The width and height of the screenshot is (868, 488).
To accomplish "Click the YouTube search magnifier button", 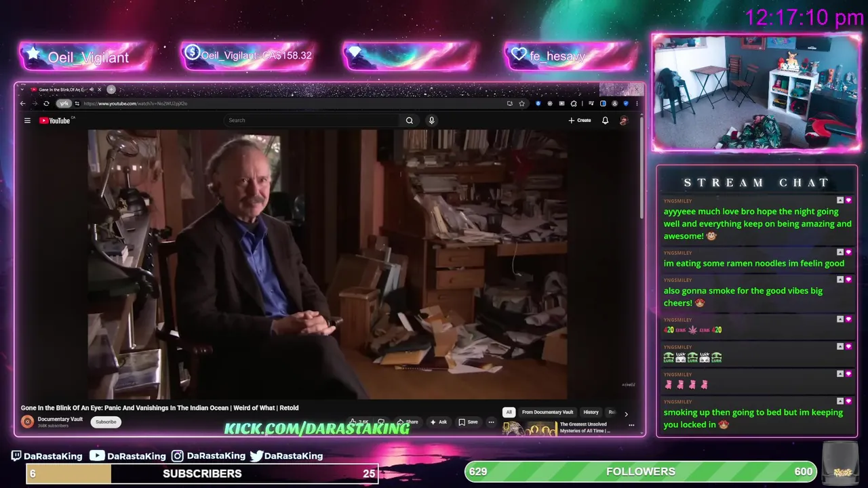I will click(x=410, y=120).
